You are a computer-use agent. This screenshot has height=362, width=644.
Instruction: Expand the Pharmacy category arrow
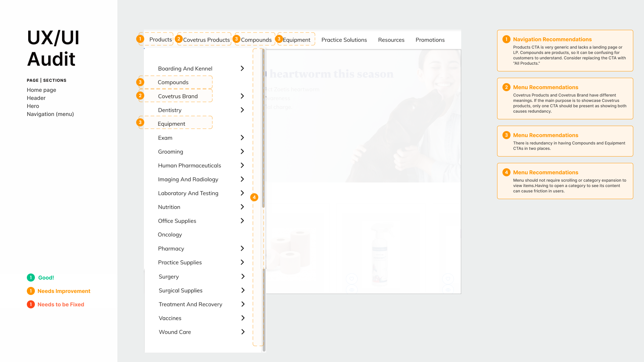click(242, 248)
